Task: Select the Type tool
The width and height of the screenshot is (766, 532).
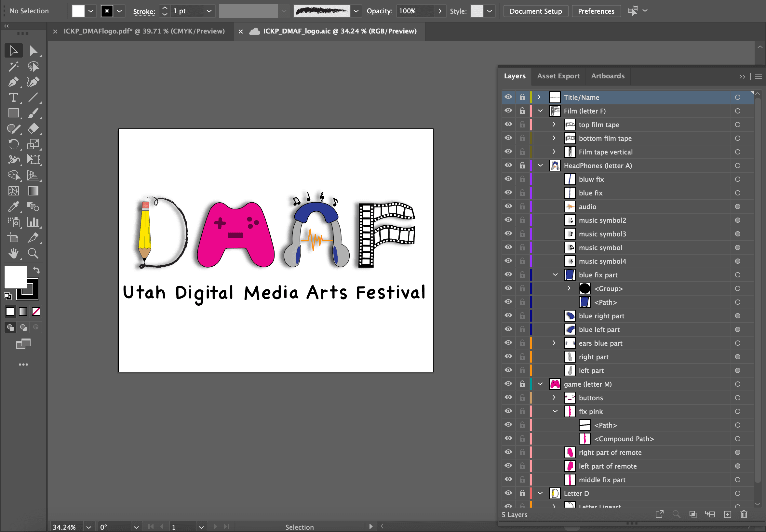Action: tap(14, 98)
